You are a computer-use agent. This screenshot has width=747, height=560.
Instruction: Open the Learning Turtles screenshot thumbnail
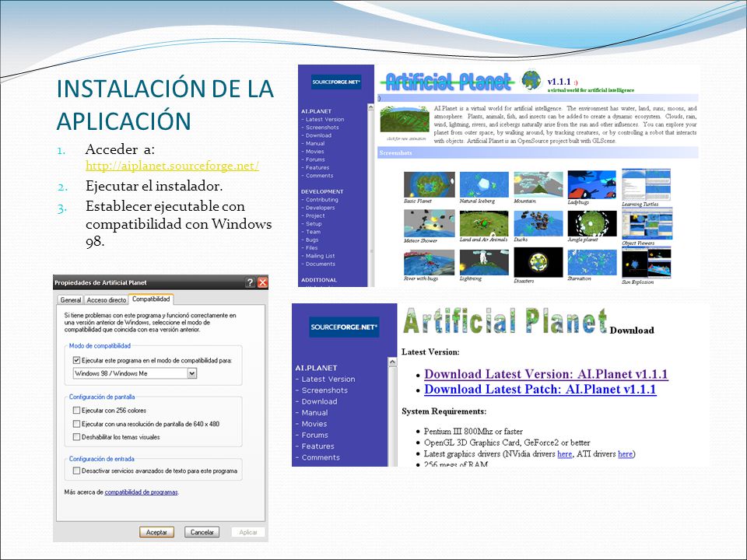click(x=647, y=185)
